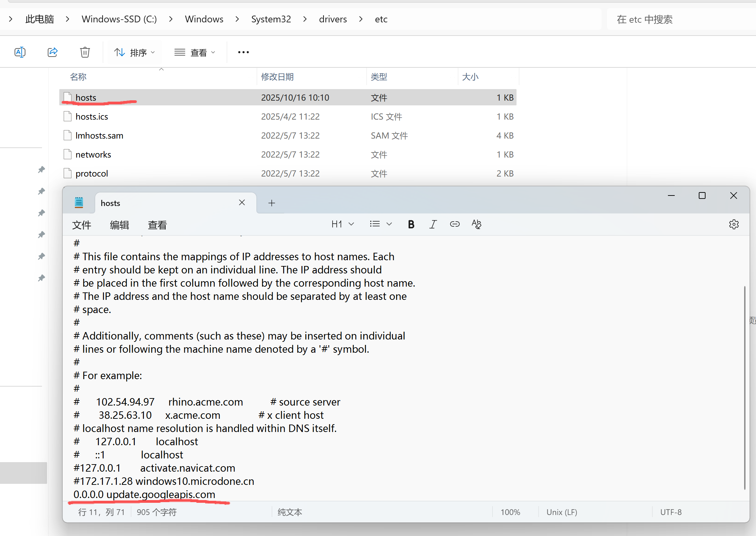The image size is (756, 536).
Task: Toggle bold formatting in Notepad
Action: point(411,224)
